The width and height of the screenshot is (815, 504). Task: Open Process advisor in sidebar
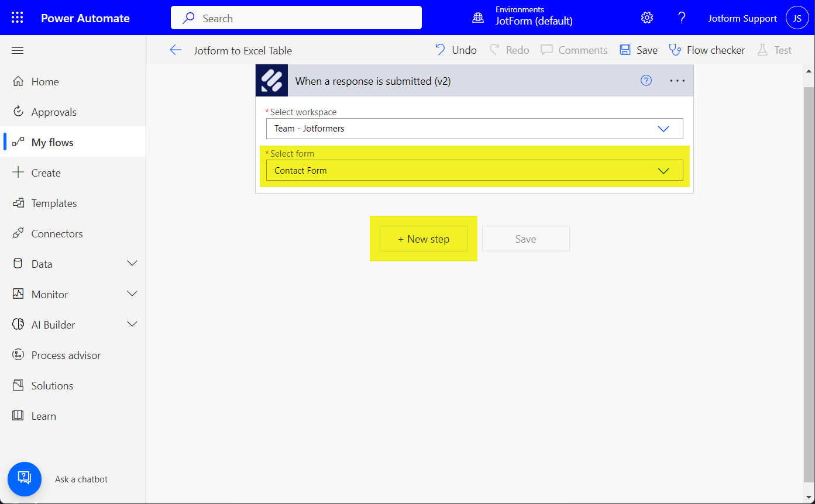pyautogui.click(x=73, y=355)
